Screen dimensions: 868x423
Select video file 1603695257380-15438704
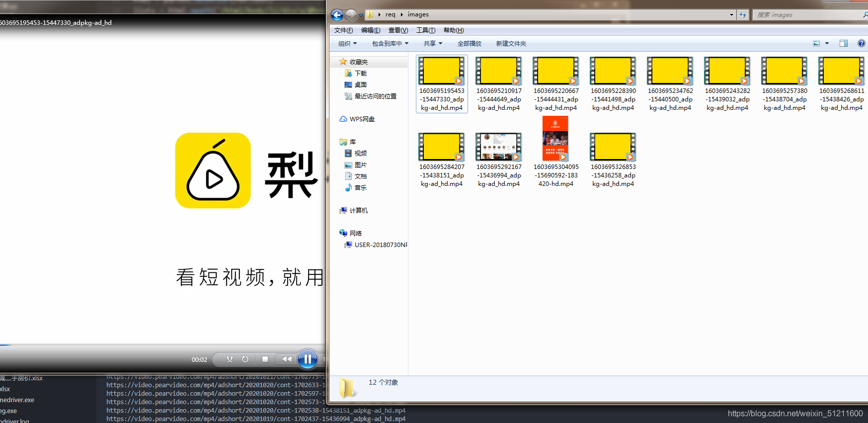785,84
